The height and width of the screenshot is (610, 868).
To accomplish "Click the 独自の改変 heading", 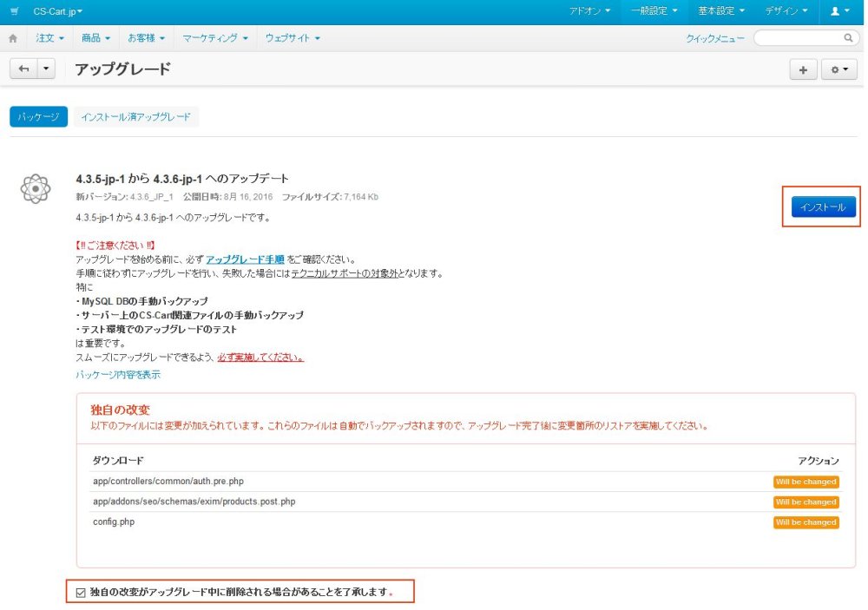I will pos(120,410).
